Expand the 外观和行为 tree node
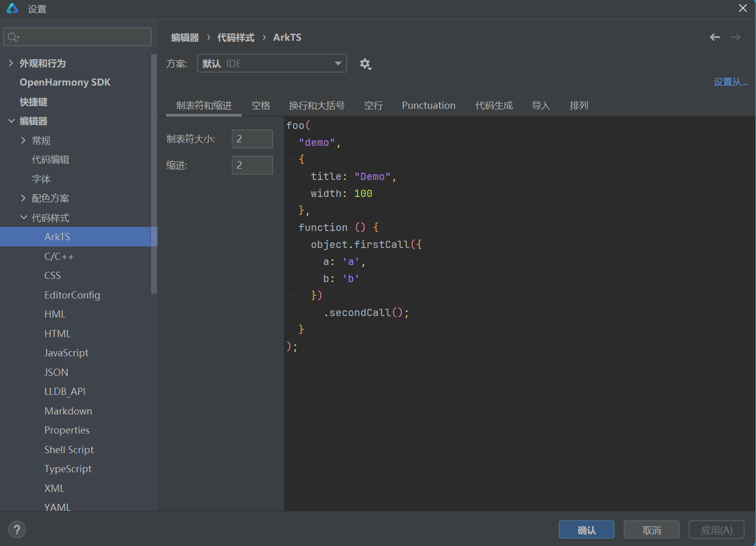Image resolution: width=756 pixels, height=546 pixels. pos(11,63)
